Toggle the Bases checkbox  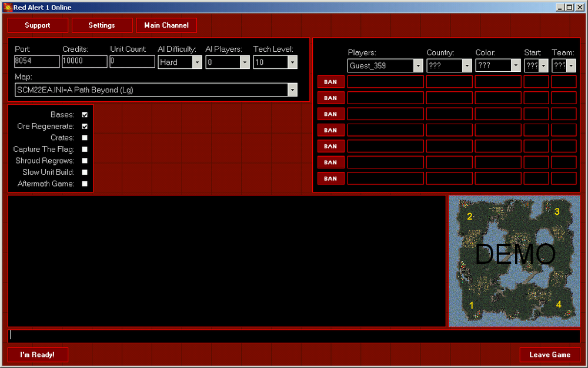(x=85, y=115)
